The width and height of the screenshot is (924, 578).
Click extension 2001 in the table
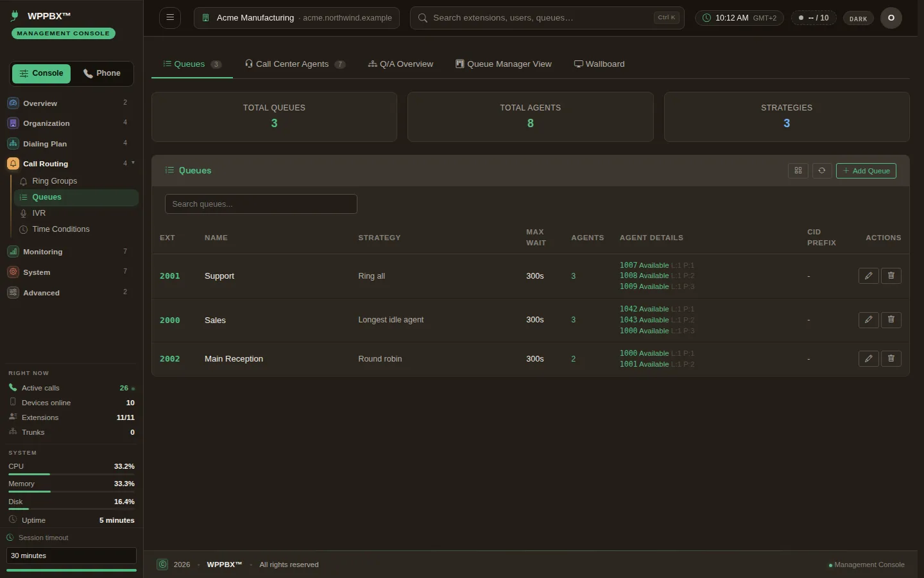pos(170,276)
